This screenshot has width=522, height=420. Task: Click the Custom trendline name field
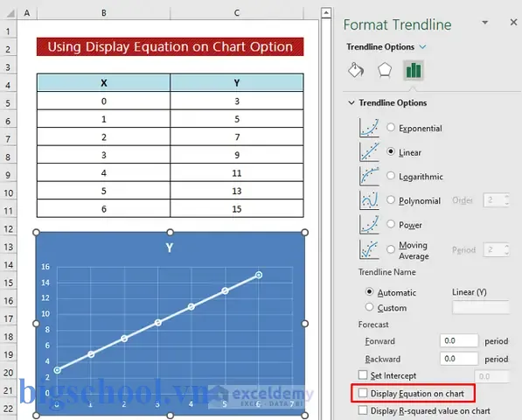480,307
